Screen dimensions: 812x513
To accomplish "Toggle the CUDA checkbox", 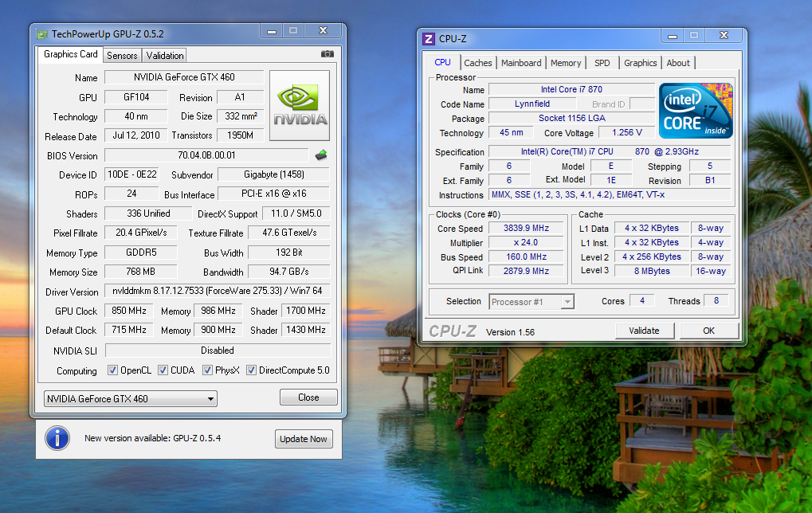I will click(x=163, y=370).
